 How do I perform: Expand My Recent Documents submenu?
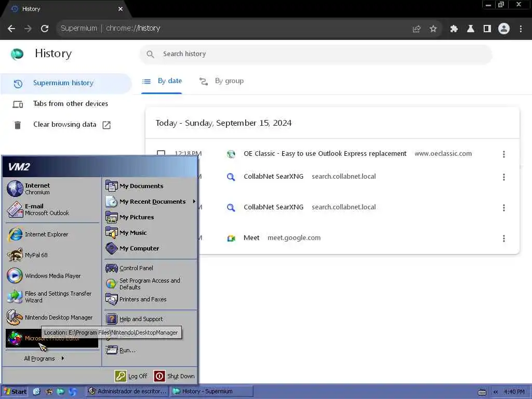150,202
